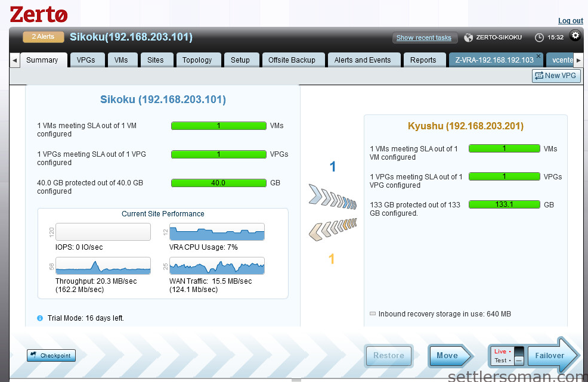Screen dimensions: 588x382
Task: Click the Throughput performance graph
Action: click(x=103, y=266)
